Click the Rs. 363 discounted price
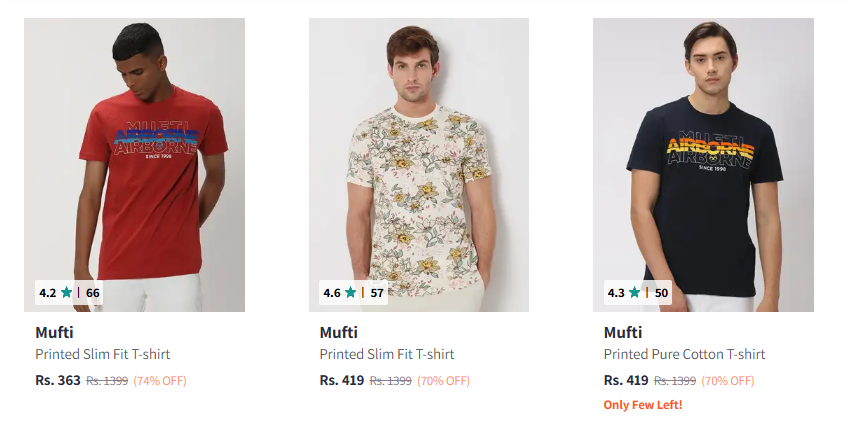848x436 pixels. point(58,380)
